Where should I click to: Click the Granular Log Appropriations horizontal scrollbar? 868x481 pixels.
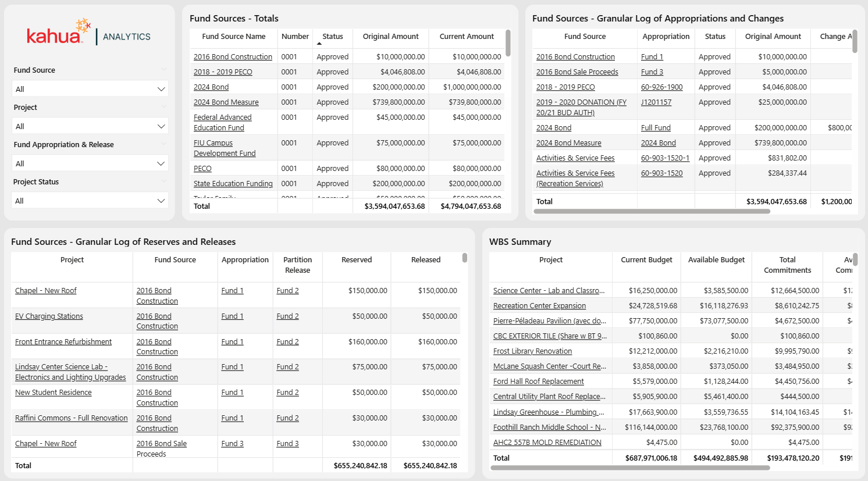pos(652,212)
